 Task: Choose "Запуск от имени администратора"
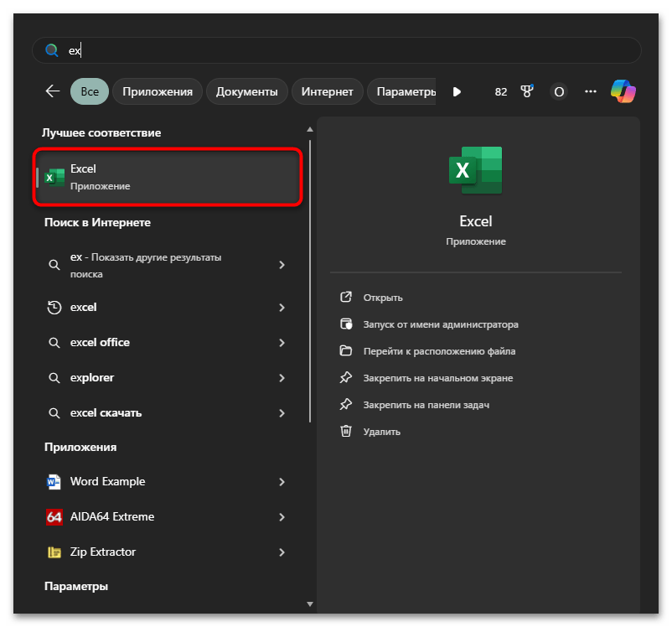(441, 324)
